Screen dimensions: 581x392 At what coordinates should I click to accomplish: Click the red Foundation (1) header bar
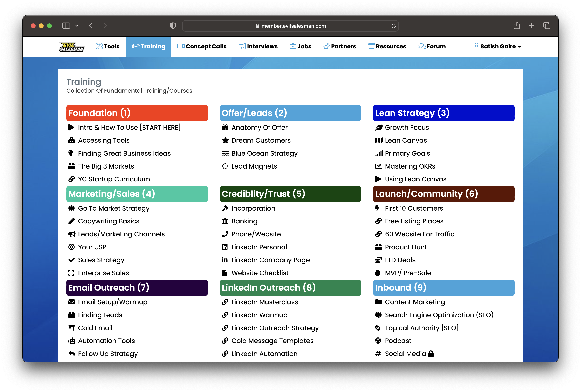(137, 113)
